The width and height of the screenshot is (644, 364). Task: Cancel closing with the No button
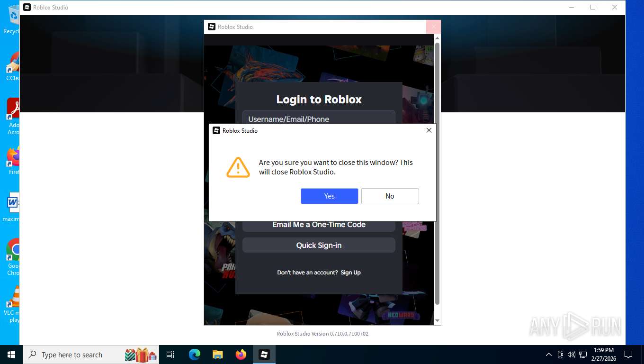390,196
